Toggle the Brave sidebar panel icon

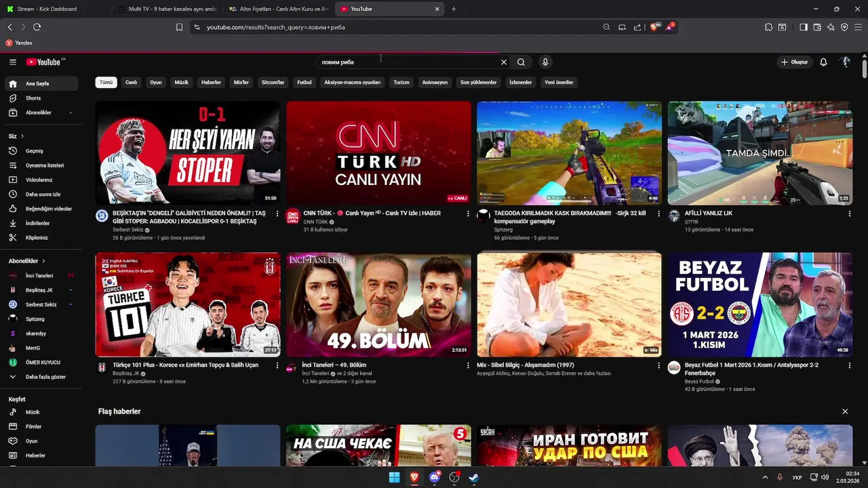click(804, 27)
